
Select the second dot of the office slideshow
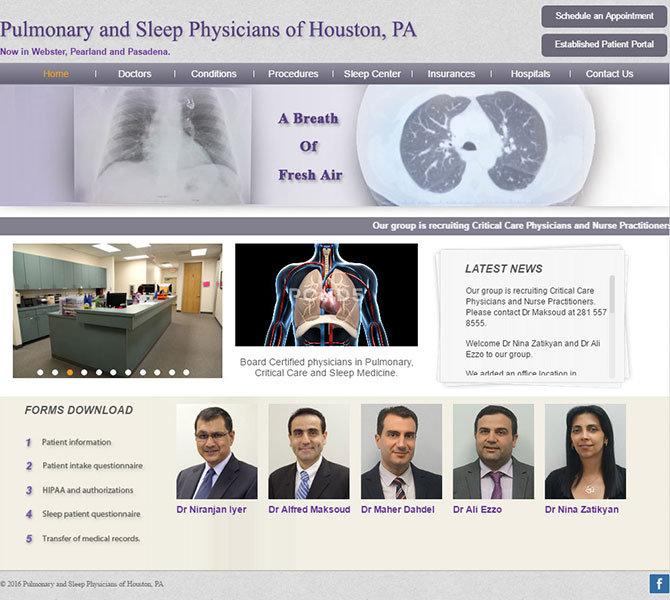pos(55,372)
